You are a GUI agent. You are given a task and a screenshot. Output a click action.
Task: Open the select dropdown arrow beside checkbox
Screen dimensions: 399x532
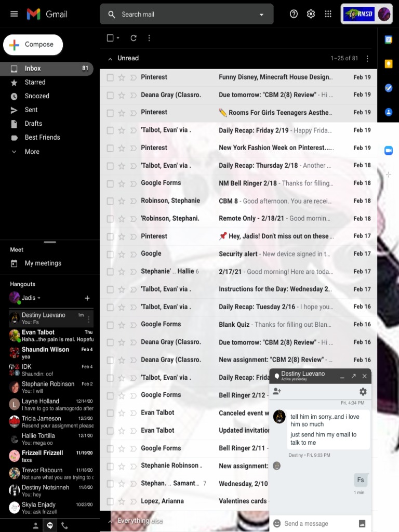118,38
